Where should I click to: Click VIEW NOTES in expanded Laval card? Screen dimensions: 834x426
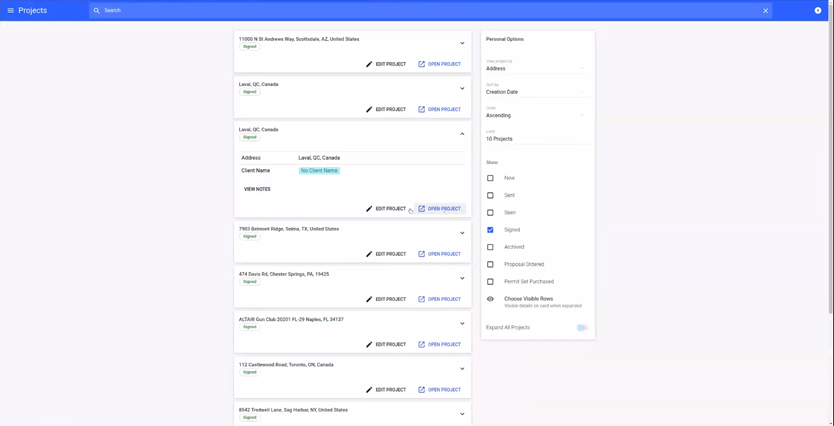pyautogui.click(x=257, y=189)
